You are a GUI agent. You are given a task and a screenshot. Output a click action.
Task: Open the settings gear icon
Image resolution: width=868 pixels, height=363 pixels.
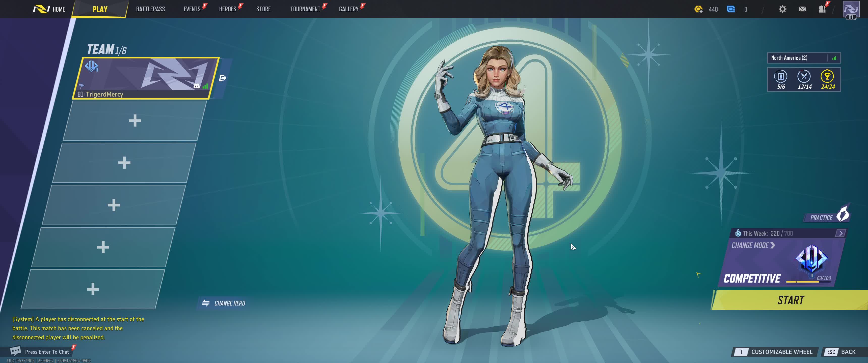(782, 9)
